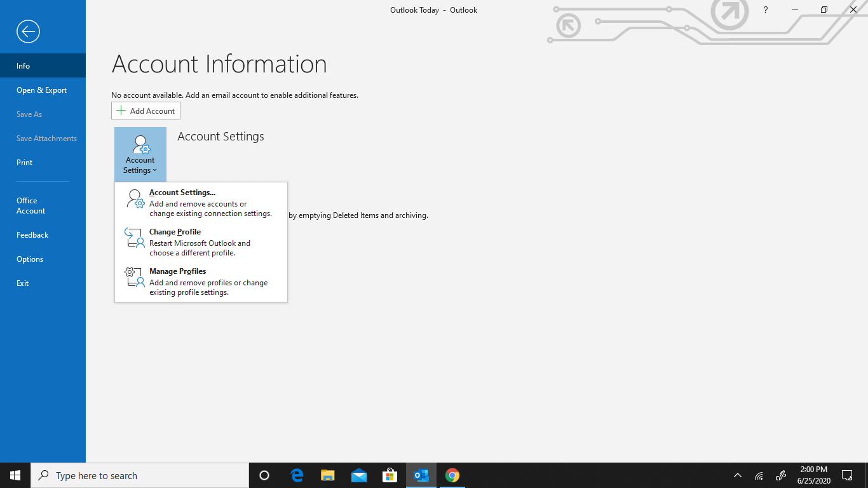
Task: Open the Open & Export tab
Action: point(43,90)
